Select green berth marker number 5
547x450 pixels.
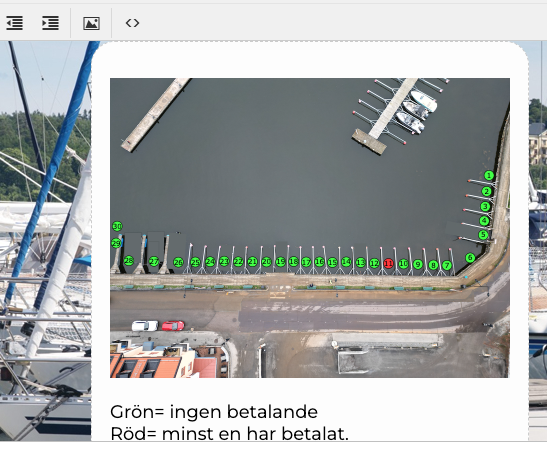tap(483, 235)
